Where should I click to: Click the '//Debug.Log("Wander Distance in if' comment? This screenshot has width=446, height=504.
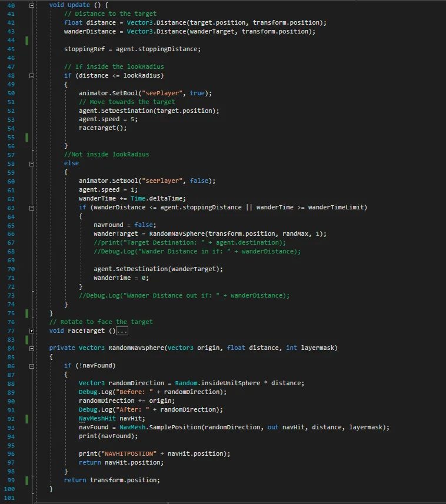point(197,251)
